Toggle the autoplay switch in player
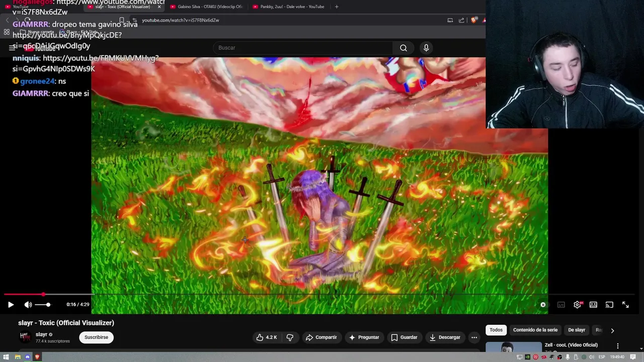The width and height of the screenshot is (644, 362). [x=543, y=305]
